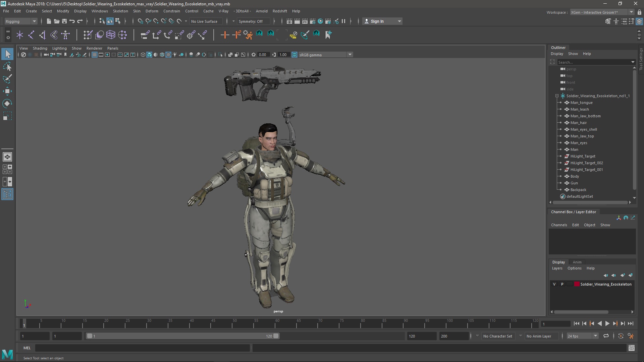Choose the Lasso select tool
Image resolution: width=644 pixels, height=362 pixels.
7,66
